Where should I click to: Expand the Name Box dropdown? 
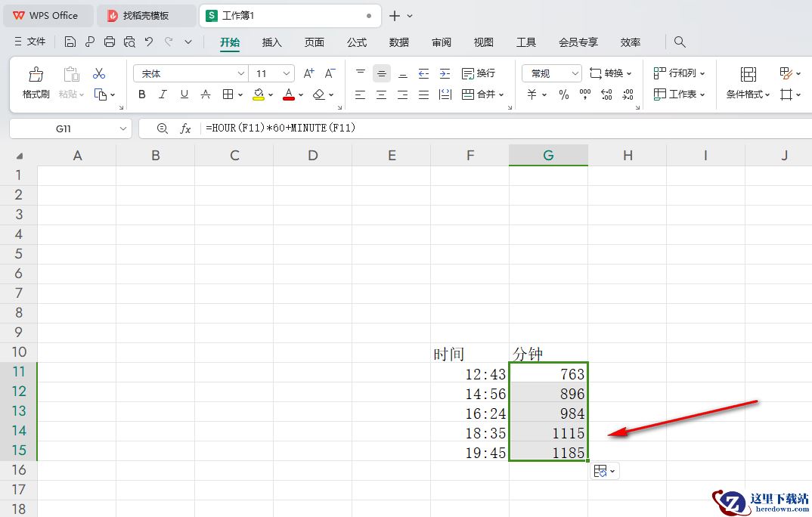click(122, 128)
